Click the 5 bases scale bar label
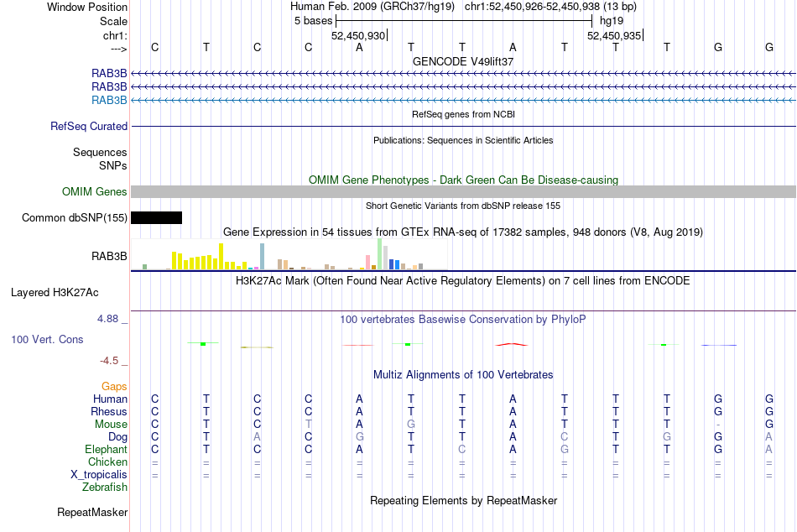Image resolution: width=797 pixels, height=532 pixels. 313,21
